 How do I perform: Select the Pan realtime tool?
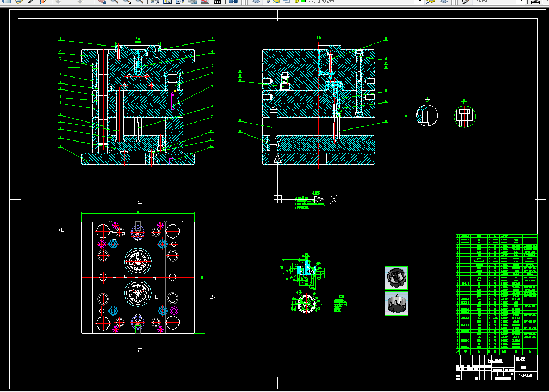click(x=102, y=2)
